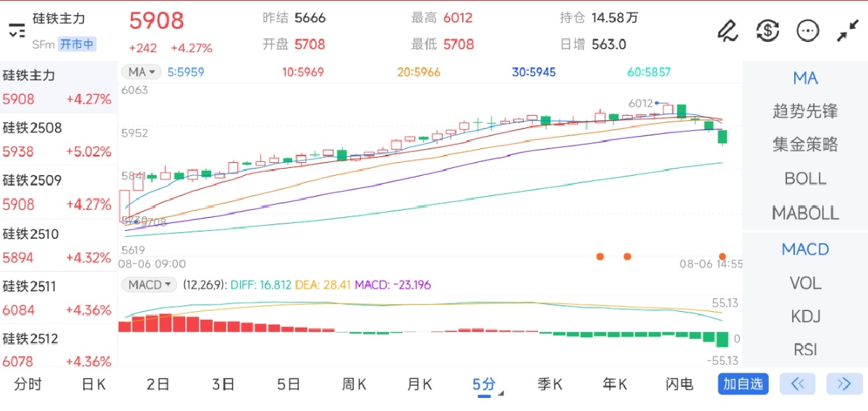Screen dimensions: 868x411
Task: Open the drawing pen tool
Action: click(727, 30)
